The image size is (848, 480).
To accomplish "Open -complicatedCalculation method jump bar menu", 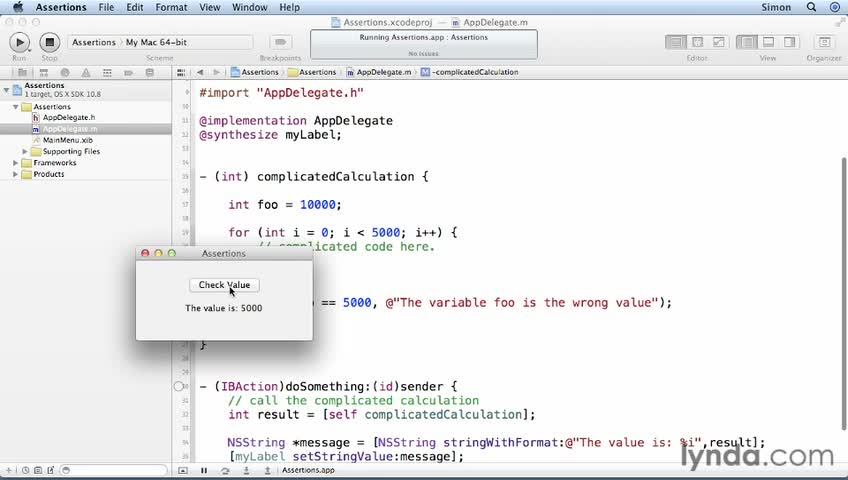I will point(469,72).
